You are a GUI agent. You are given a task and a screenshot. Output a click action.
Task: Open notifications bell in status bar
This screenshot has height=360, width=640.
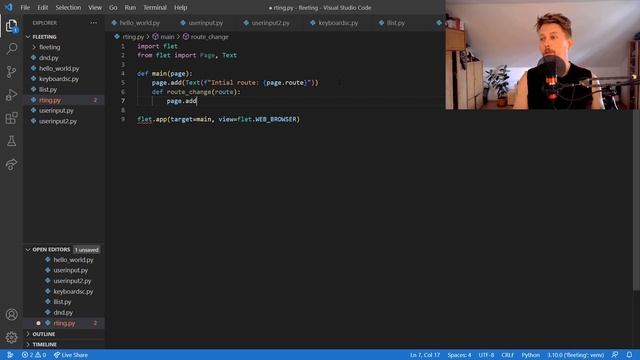pos(629,355)
